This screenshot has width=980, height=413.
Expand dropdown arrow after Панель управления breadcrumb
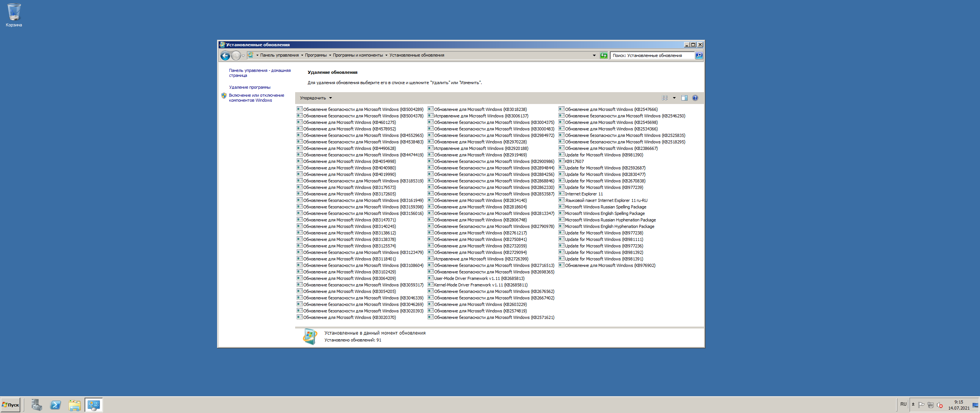(x=302, y=55)
